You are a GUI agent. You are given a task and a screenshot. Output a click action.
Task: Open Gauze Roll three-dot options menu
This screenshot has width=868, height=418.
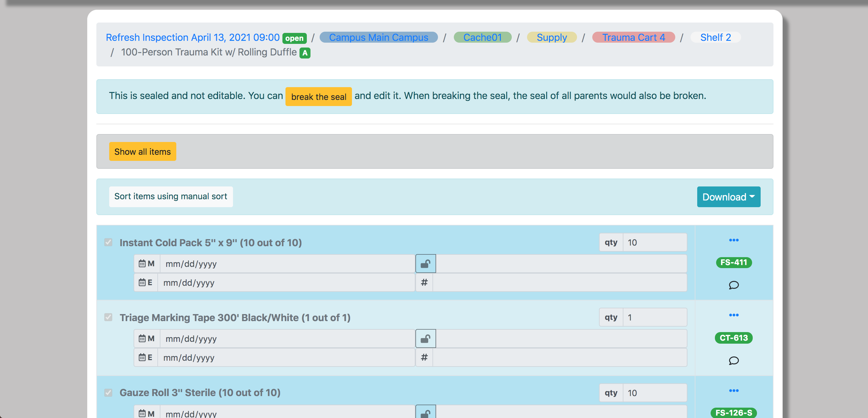pyautogui.click(x=733, y=390)
